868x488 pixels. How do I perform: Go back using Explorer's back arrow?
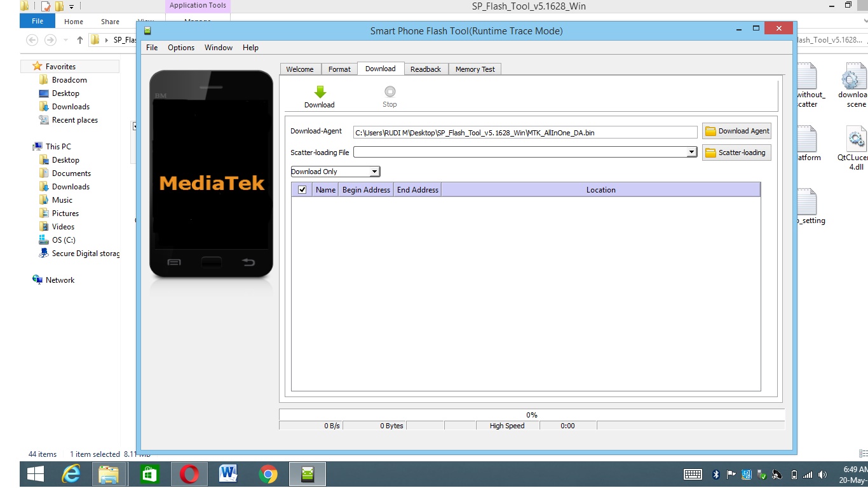click(32, 40)
